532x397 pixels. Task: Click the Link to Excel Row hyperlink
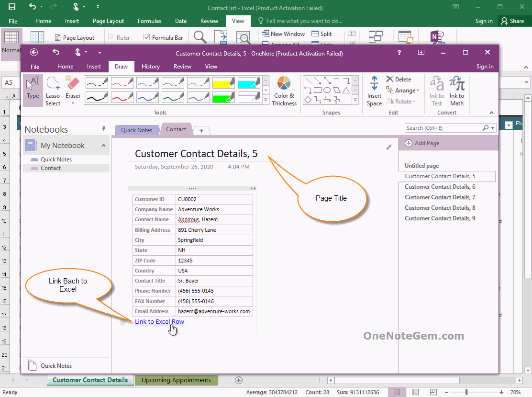click(x=159, y=321)
